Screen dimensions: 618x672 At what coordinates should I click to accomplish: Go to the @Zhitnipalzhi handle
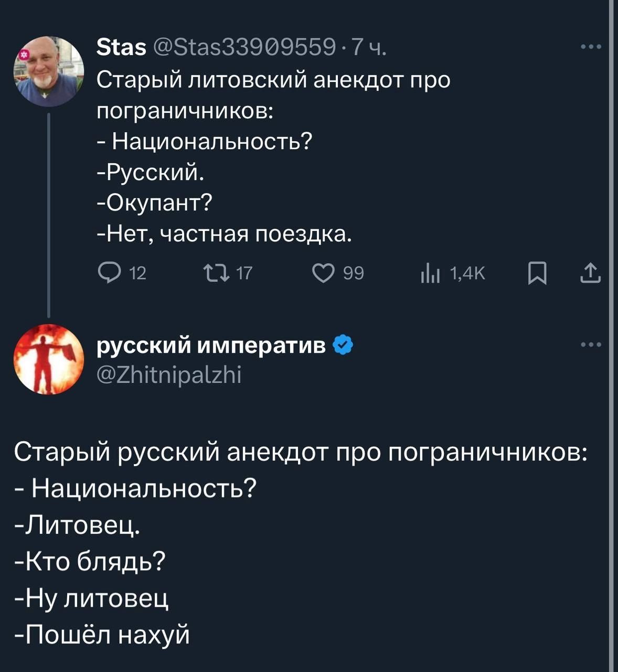tap(169, 375)
